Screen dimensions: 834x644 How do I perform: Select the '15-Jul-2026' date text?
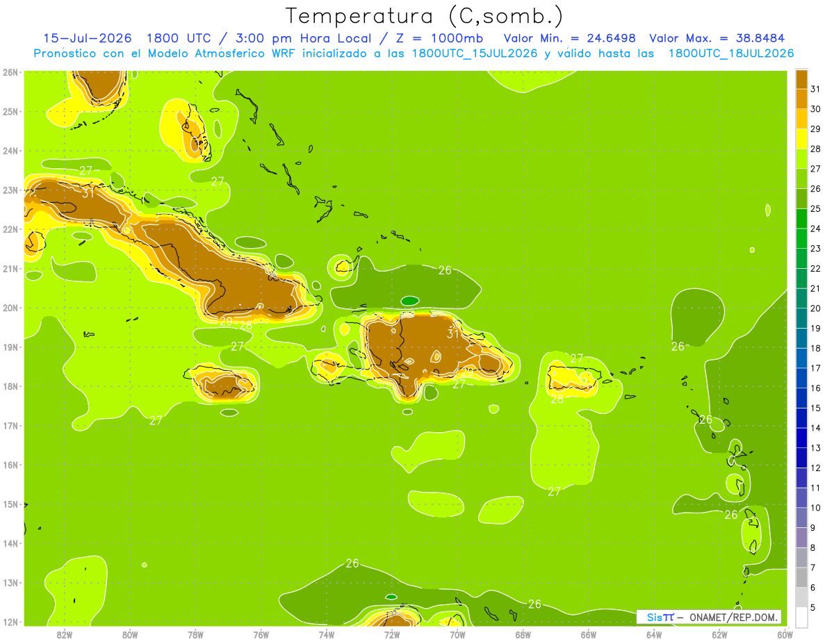click(x=87, y=38)
